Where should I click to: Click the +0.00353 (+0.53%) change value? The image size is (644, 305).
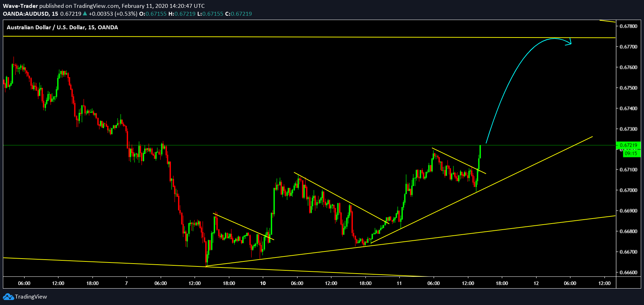(x=113, y=14)
